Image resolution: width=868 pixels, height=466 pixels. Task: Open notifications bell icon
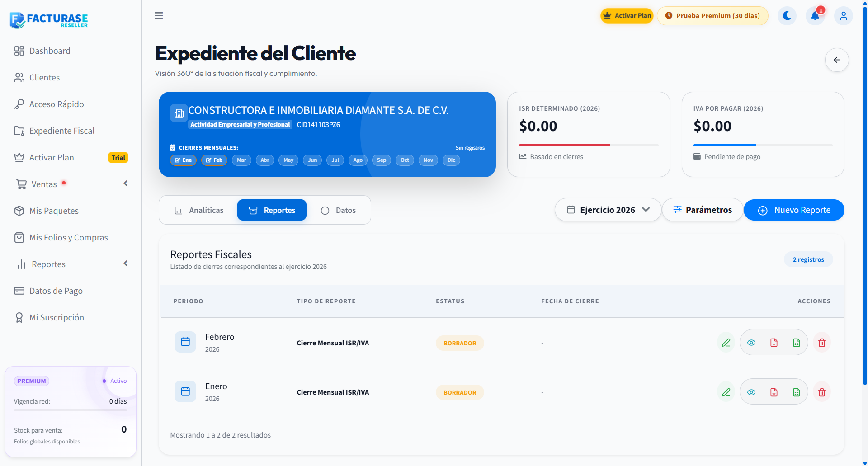click(815, 16)
